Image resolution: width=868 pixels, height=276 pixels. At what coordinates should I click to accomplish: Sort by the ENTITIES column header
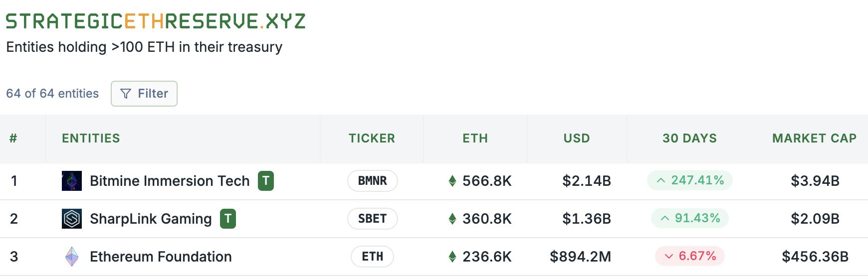coord(91,138)
